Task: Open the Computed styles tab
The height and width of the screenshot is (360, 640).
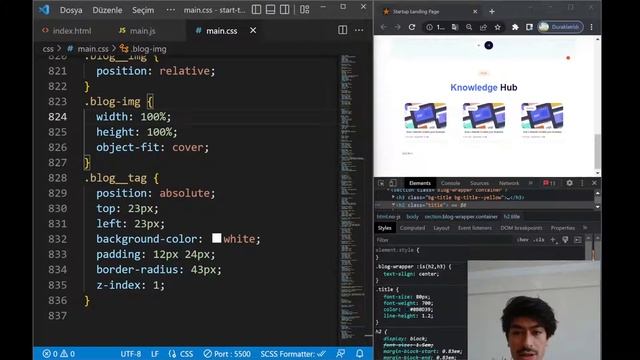Action: tap(412, 228)
